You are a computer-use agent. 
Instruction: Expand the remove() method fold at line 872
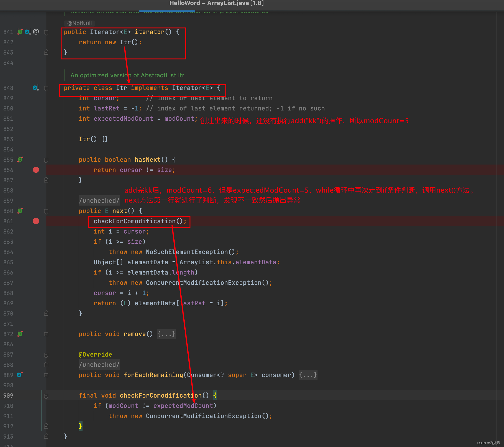(x=46, y=334)
